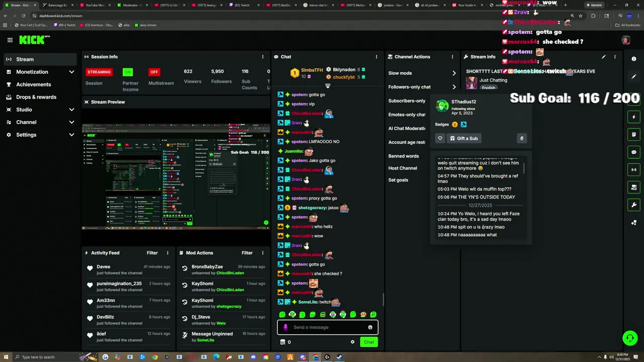Click the unban icon beside BronxBabyZae
The height and width of the screenshot is (362, 644).
point(185,269)
